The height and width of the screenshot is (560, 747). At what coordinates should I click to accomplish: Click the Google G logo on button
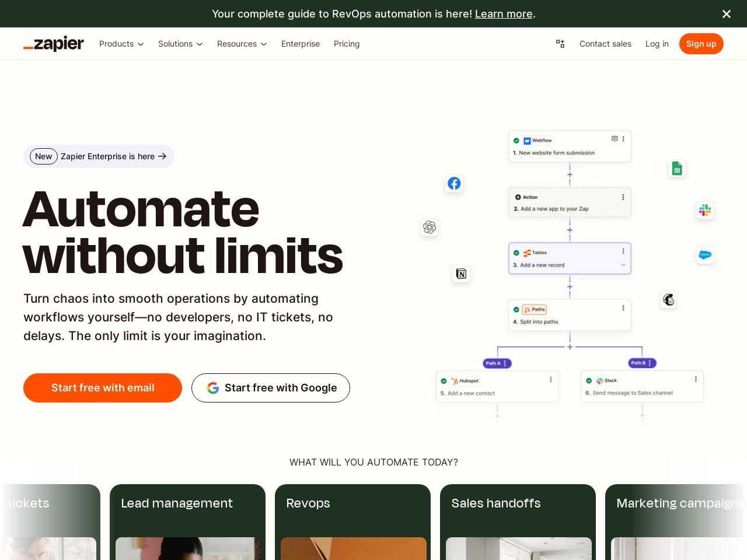point(213,388)
